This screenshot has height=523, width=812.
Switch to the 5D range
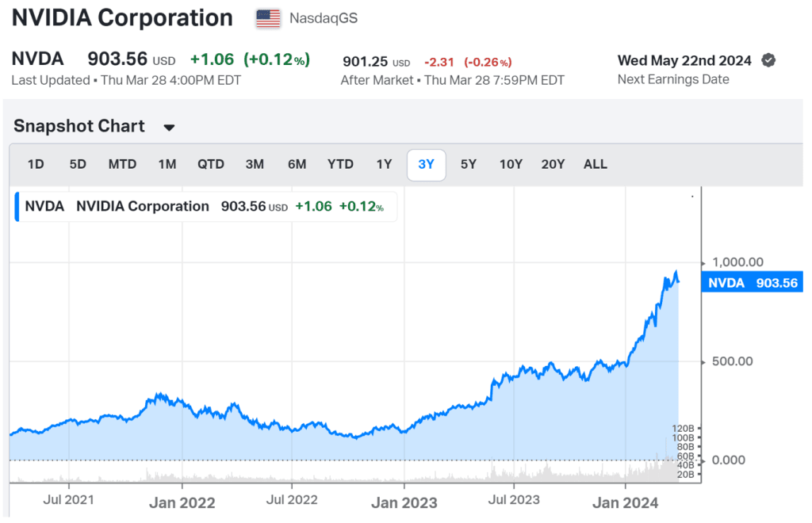click(78, 164)
